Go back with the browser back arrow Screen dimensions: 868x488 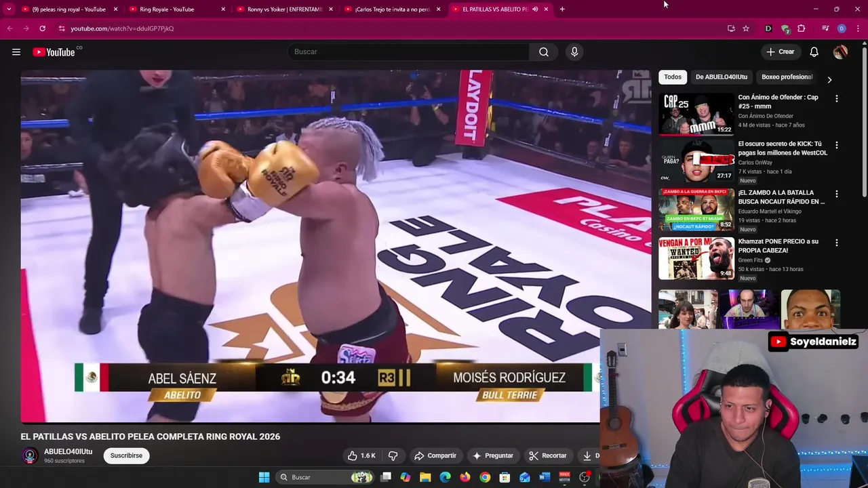(x=9, y=28)
